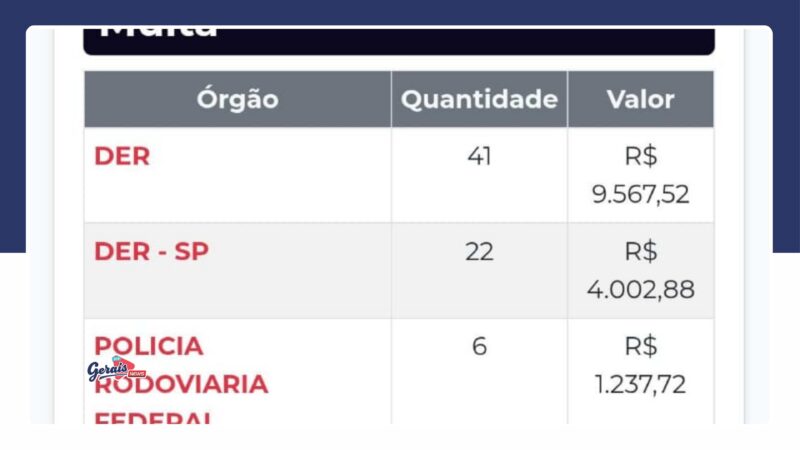The image size is (800, 450).
Task: Click the Órgão column header
Action: pyautogui.click(x=238, y=99)
